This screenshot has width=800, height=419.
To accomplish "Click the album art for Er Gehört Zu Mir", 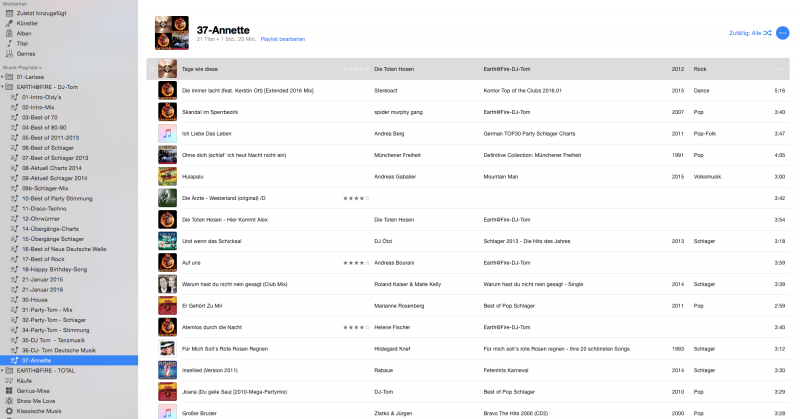I will [x=167, y=306].
